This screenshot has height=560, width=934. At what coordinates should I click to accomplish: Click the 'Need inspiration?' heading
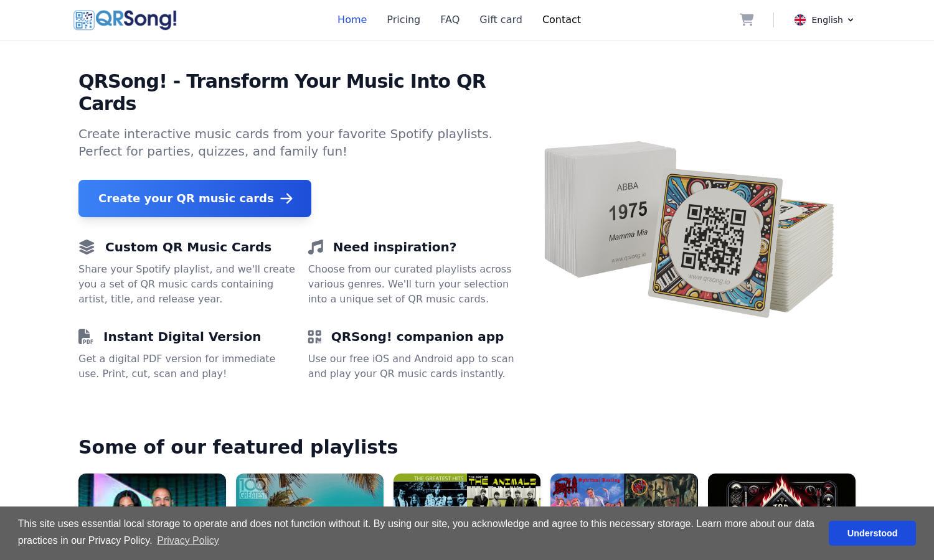click(x=395, y=247)
